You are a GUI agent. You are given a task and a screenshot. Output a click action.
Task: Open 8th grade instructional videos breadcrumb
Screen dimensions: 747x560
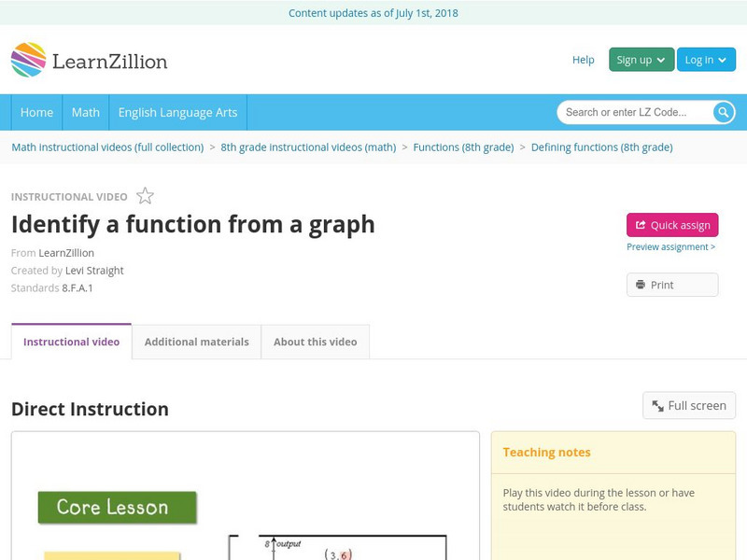point(308,147)
